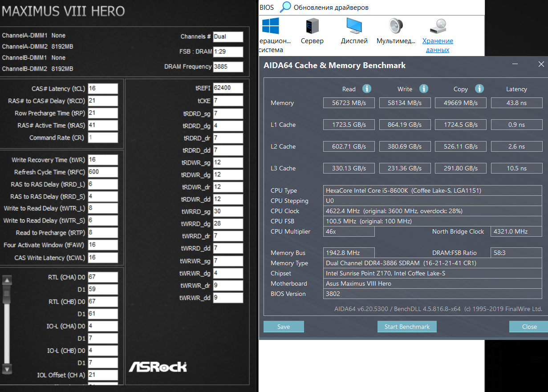The height and width of the screenshot is (392, 548).
Task: Click the BIOS Version 3802 value
Action: (x=433, y=294)
